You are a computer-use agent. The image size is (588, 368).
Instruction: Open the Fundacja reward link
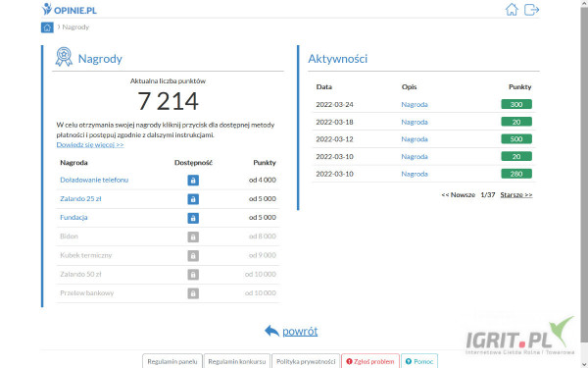coord(73,218)
